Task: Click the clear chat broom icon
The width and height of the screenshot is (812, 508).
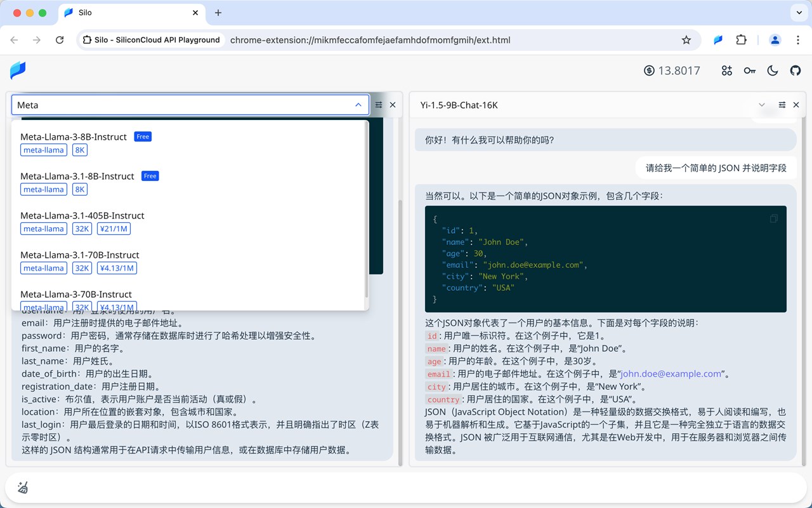Action: pos(23,488)
